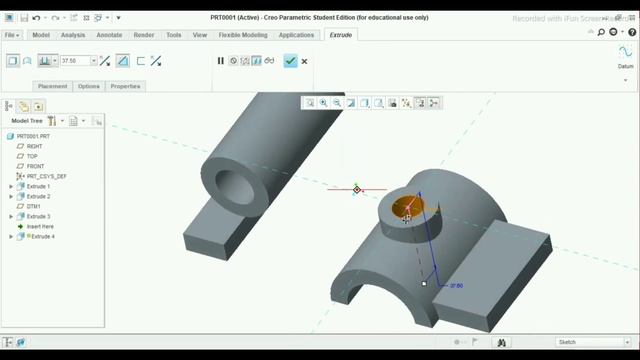The height and width of the screenshot is (360, 640).
Task: Flip the material side direction
Action: (156, 61)
